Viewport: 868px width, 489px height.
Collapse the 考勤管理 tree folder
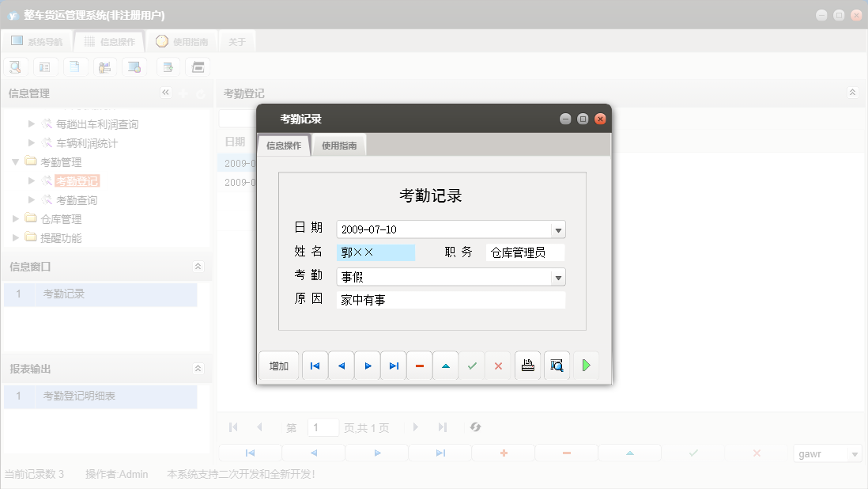(x=16, y=161)
